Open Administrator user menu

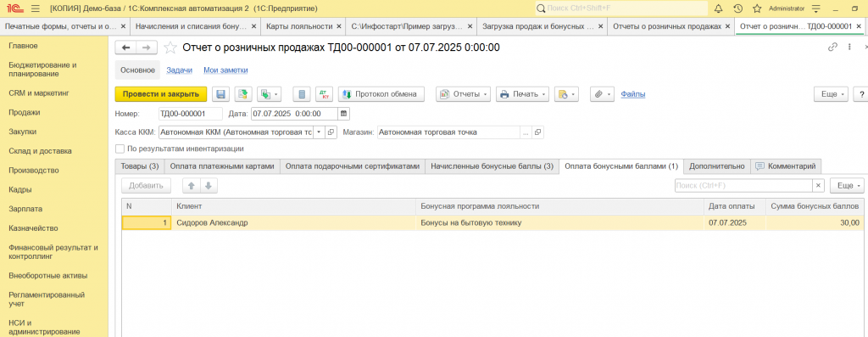click(x=787, y=8)
